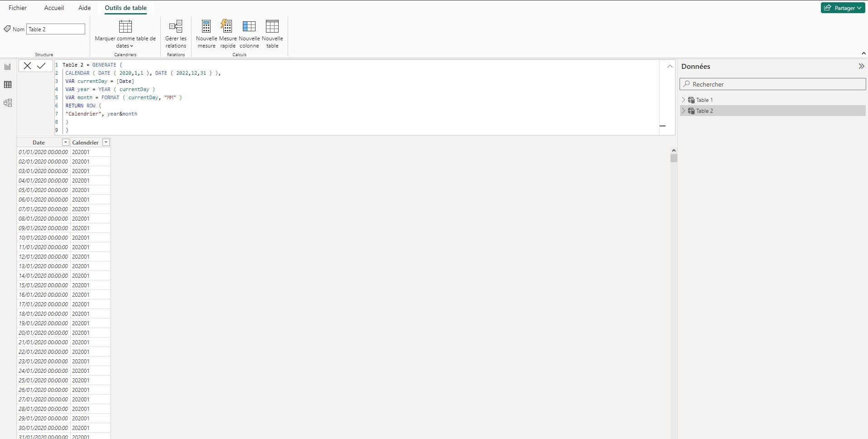Commit the formula with the checkmark
Viewport: 868px width, 439px height.
pos(41,66)
